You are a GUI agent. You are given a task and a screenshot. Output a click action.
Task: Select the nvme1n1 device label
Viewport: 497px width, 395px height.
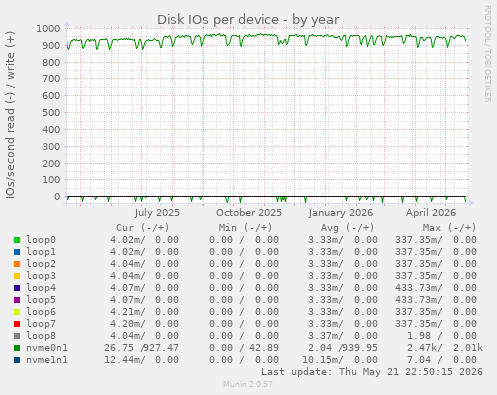coord(47,360)
